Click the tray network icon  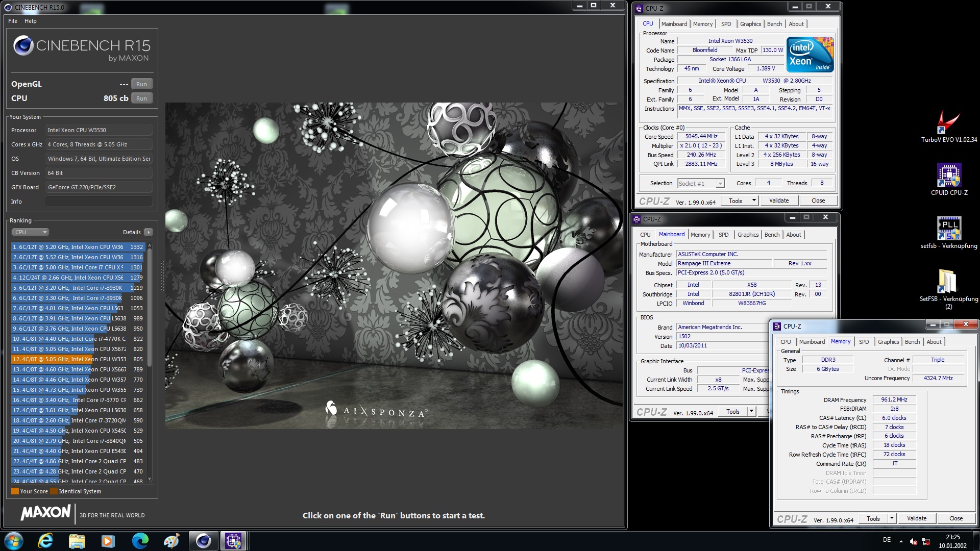926,541
